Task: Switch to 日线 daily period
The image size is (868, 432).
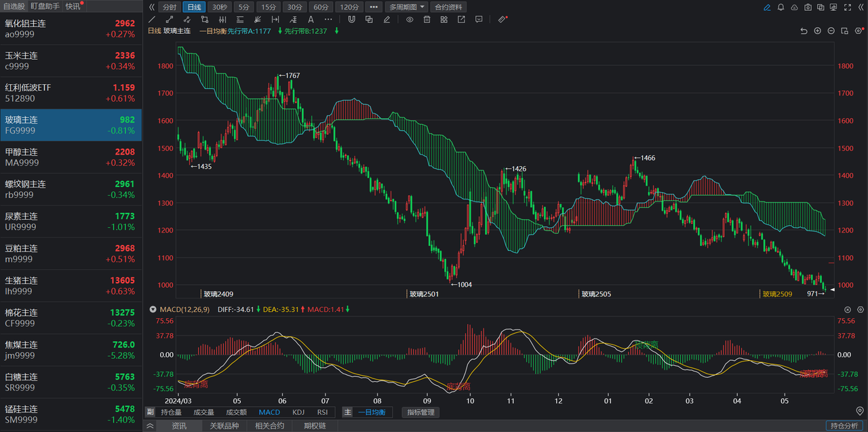Action: click(x=195, y=7)
